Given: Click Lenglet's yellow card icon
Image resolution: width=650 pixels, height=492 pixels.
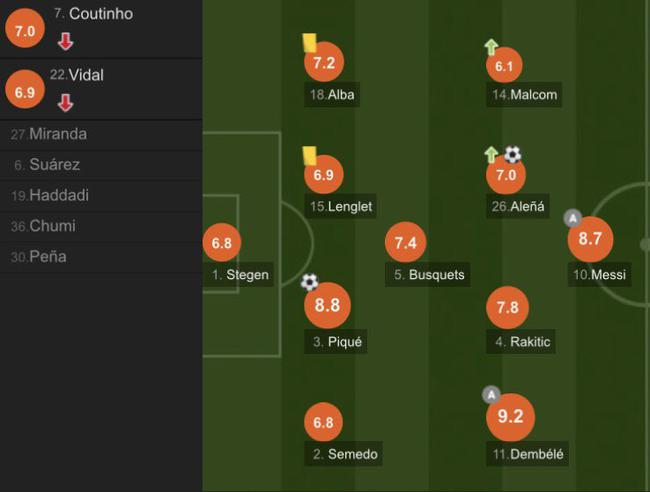Looking at the screenshot, I should click(x=310, y=156).
